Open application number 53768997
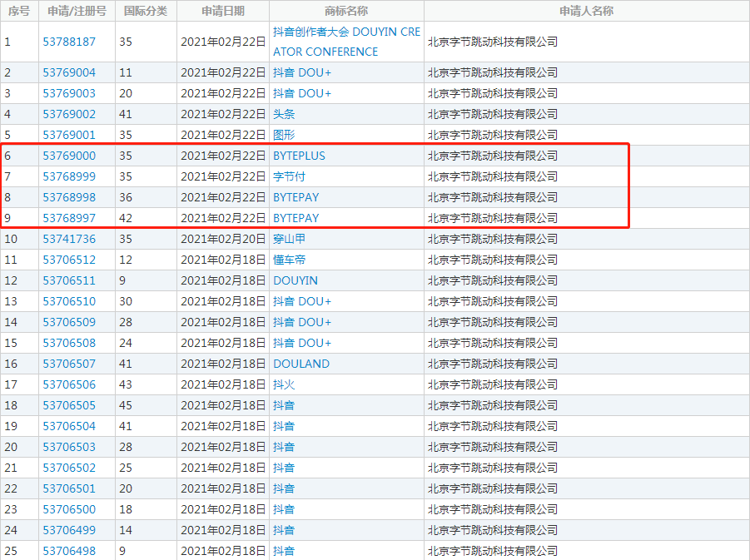Image resolution: width=750 pixels, height=560 pixels. pos(69,218)
